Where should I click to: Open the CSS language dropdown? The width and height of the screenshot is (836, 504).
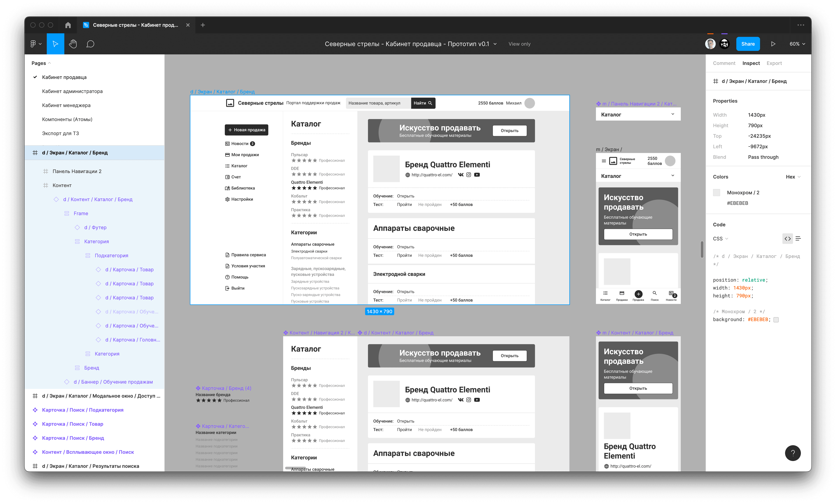720,239
